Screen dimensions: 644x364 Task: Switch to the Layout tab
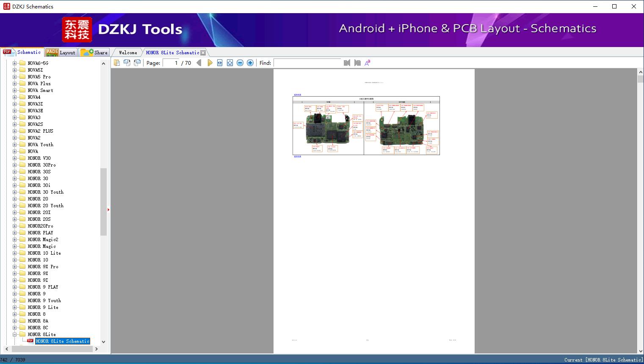61,52
